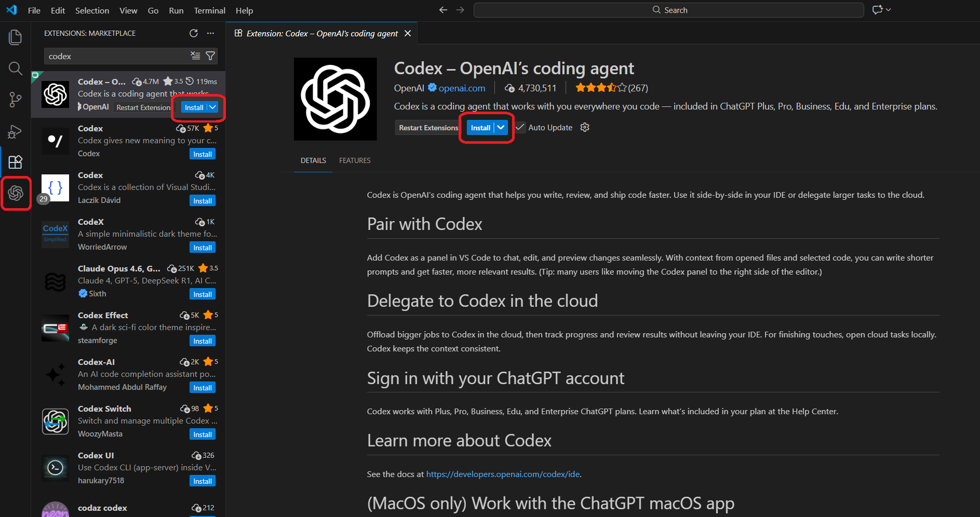Install the Codex extension with 57K downloads
The width and height of the screenshot is (980, 517).
pos(203,154)
